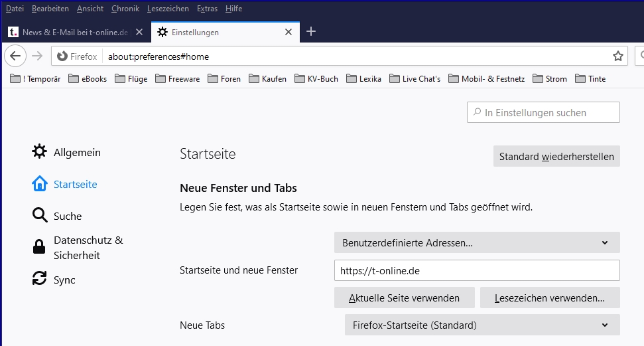Select the Startseite house icon in sidebar
Viewport: 644px width, 346px height.
point(40,184)
